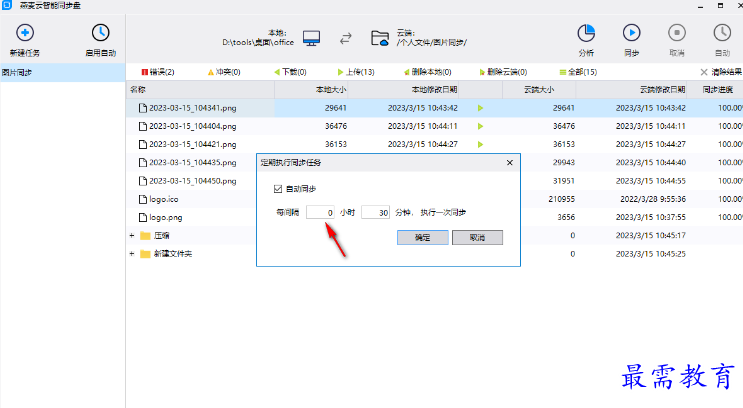Click the sync direction arrows icon

(x=346, y=38)
